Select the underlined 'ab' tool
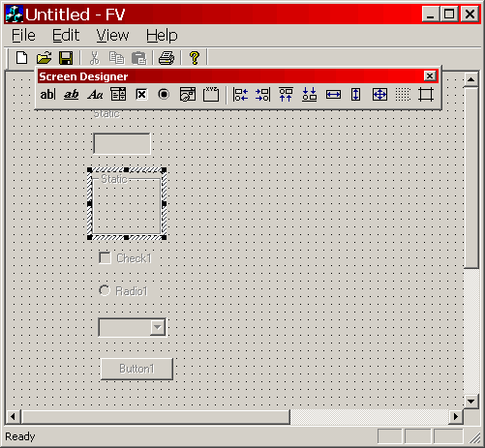 click(72, 95)
